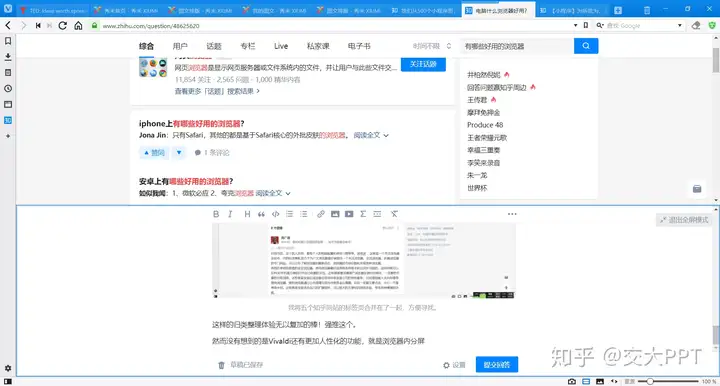This screenshot has width=720, height=386.
Task: Open the editor's three-dot more menu
Action: click(512, 214)
